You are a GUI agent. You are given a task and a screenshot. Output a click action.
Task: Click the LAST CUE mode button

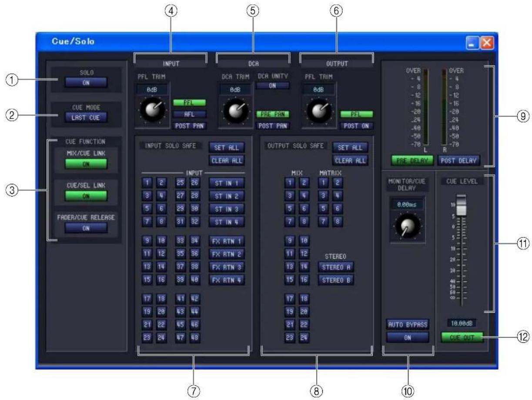(x=86, y=117)
